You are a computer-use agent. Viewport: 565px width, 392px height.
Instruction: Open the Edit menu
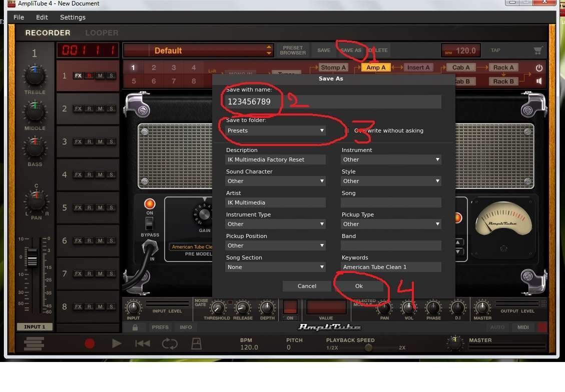42,17
